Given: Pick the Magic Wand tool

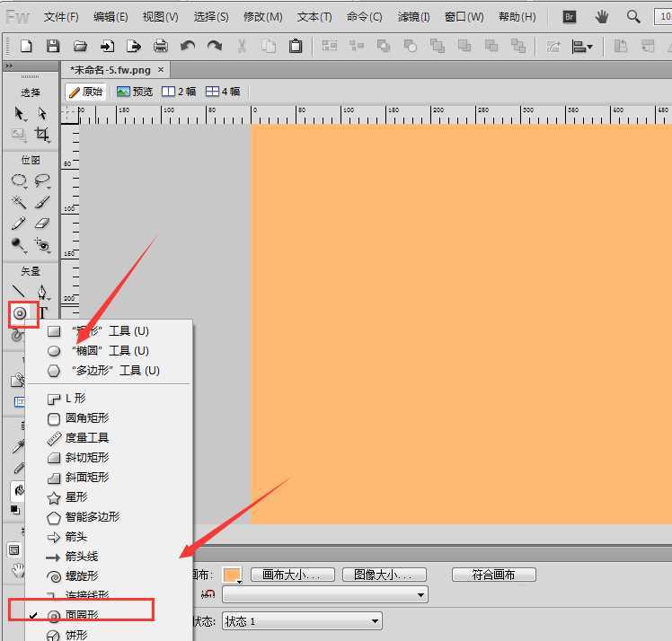Looking at the screenshot, I should point(19,202).
